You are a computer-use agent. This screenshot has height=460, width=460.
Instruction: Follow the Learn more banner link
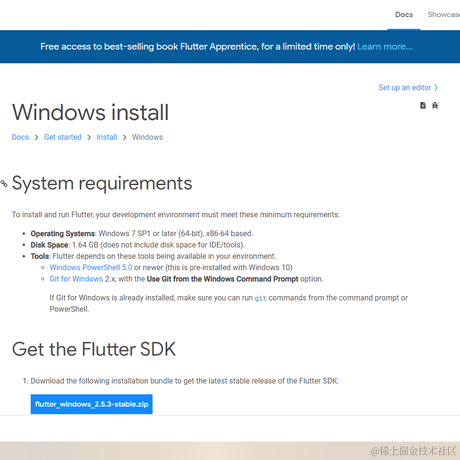click(x=385, y=47)
